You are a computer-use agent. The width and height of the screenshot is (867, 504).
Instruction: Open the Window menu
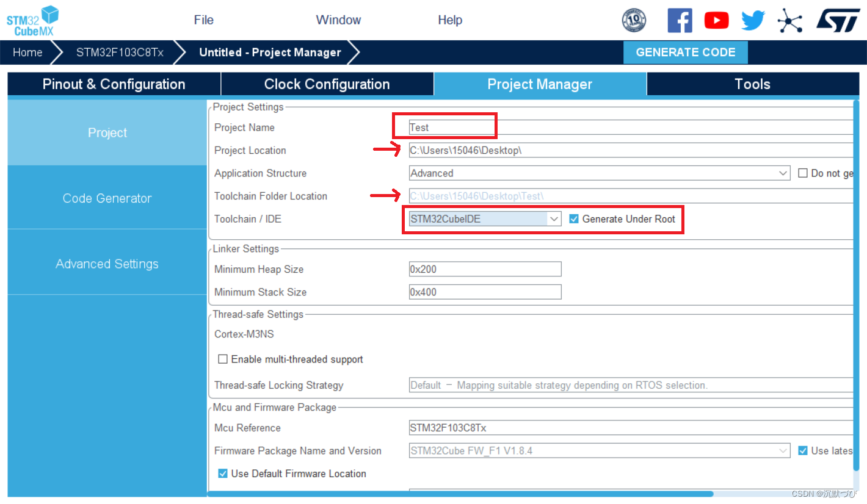pyautogui.click(x=338, y=20)
